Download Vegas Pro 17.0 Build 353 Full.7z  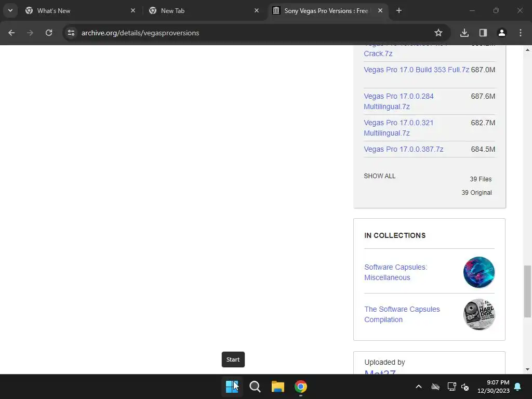(x=416, y=70)
